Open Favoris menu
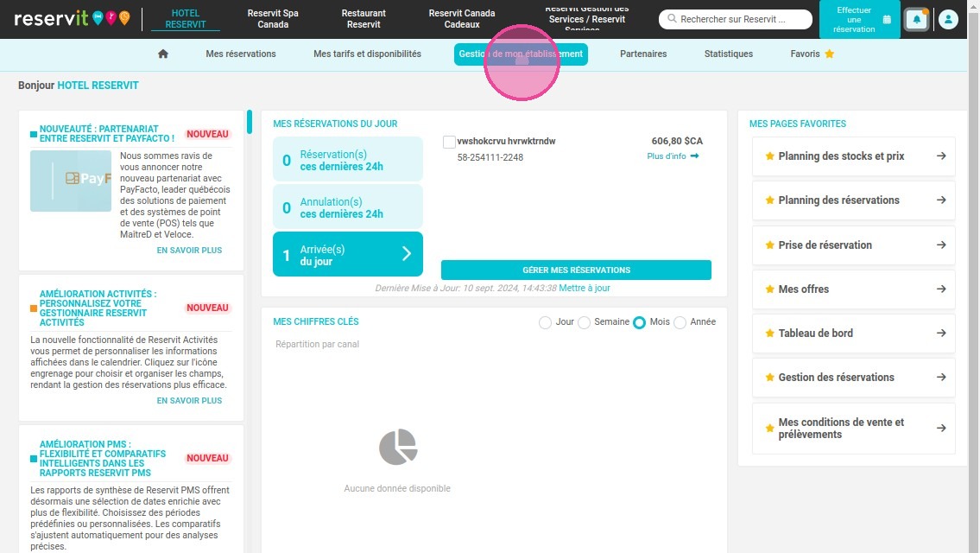Viewport: 980px width, 553px height. [x=812, y=54]
